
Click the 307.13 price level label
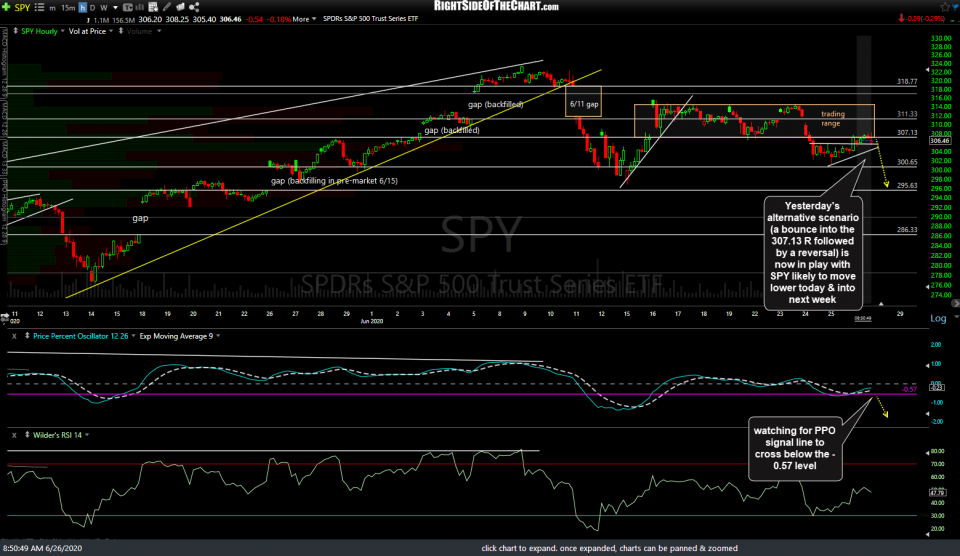(907, 132)
